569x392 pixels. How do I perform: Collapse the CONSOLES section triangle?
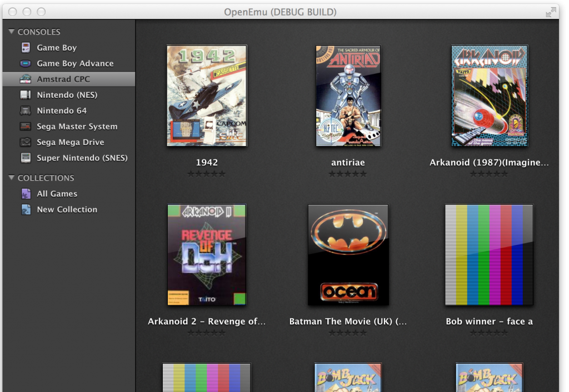12,32
